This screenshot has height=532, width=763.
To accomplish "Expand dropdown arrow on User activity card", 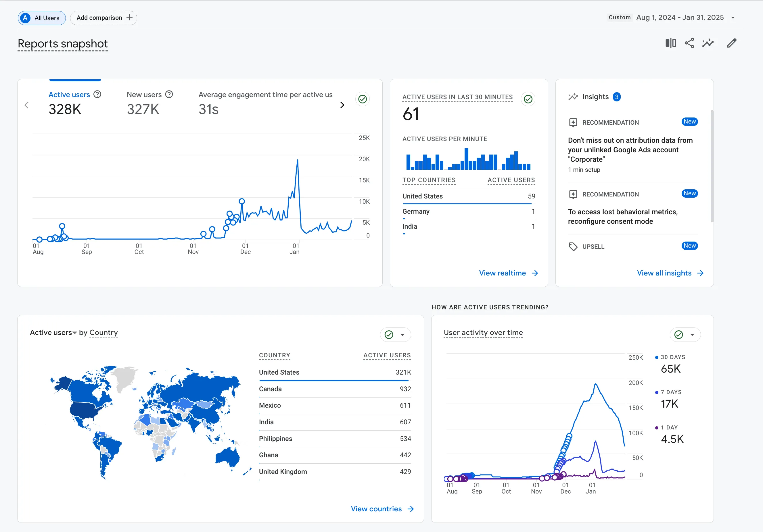I will click(x=692, y=335).
